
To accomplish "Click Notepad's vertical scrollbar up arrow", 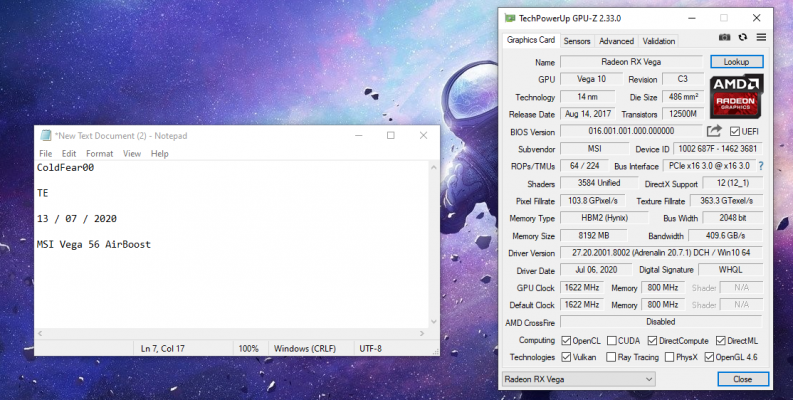I will (433, 167).
